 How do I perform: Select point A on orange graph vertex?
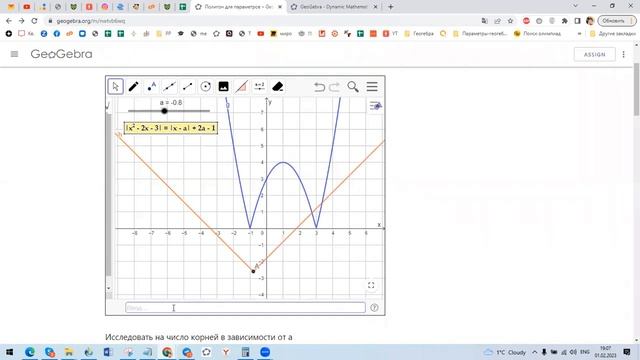253,271
